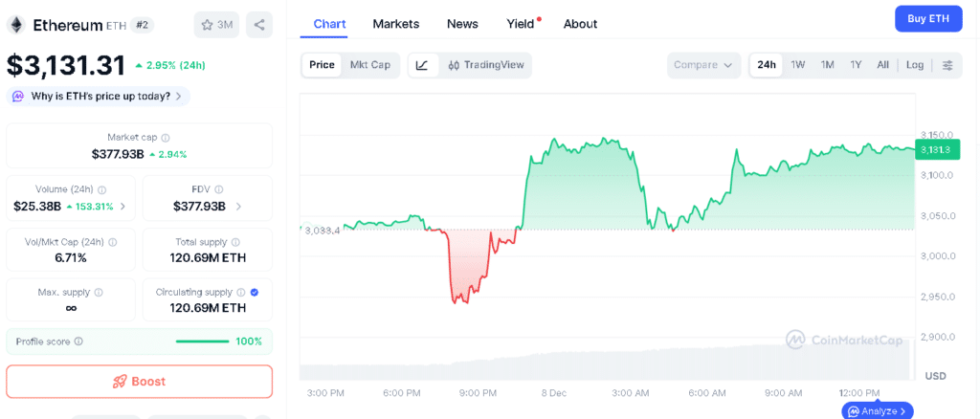Switch to the Yield tab
980x419 pixels.
pyautogui.click(x=520, y=24)
